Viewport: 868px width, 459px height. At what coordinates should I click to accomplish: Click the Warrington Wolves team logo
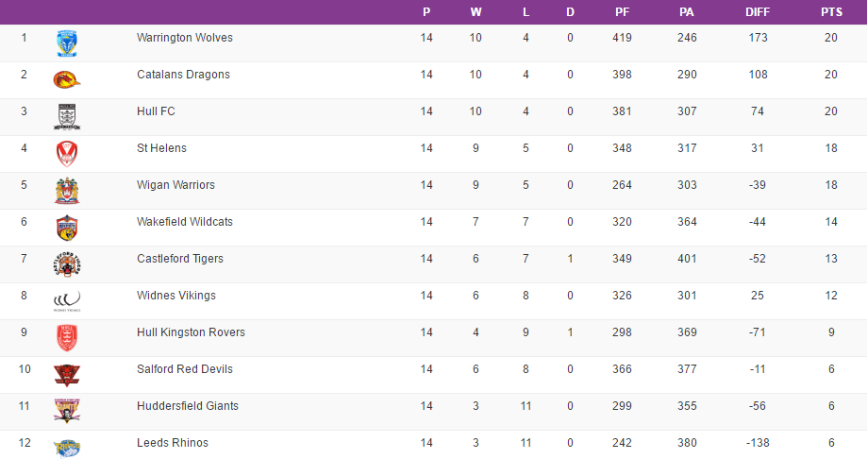click(x=67, y=42)
